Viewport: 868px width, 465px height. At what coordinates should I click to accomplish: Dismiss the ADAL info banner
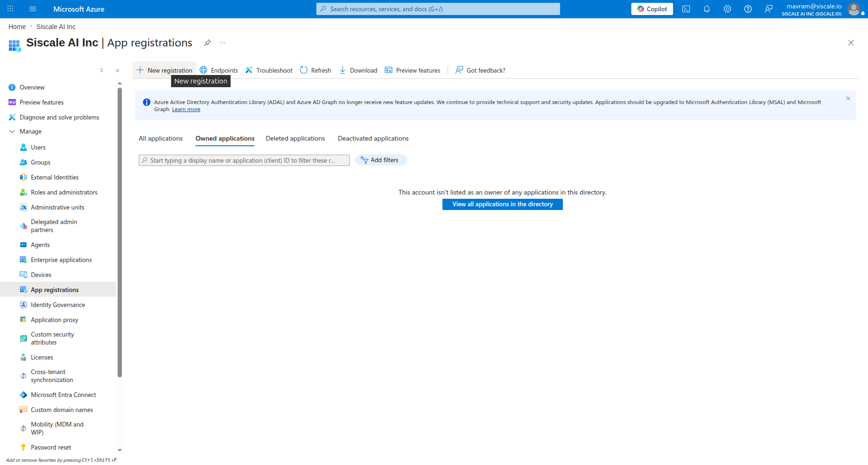(848, 98)
